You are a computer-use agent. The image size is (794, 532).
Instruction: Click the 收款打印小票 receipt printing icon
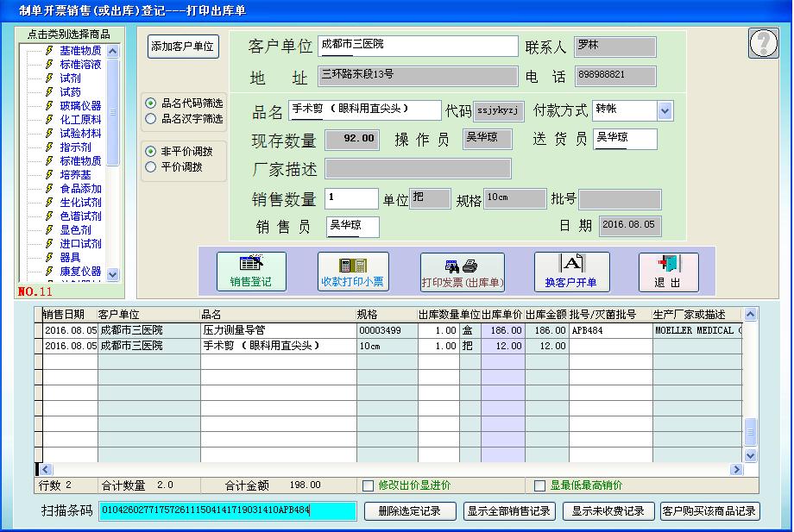coord(352,265)
